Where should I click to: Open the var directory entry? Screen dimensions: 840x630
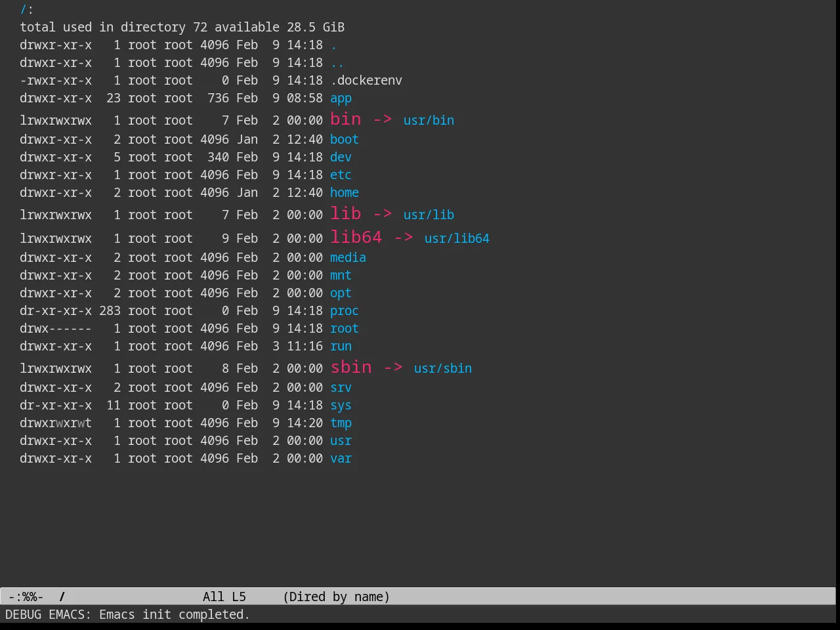coord(341,458)
